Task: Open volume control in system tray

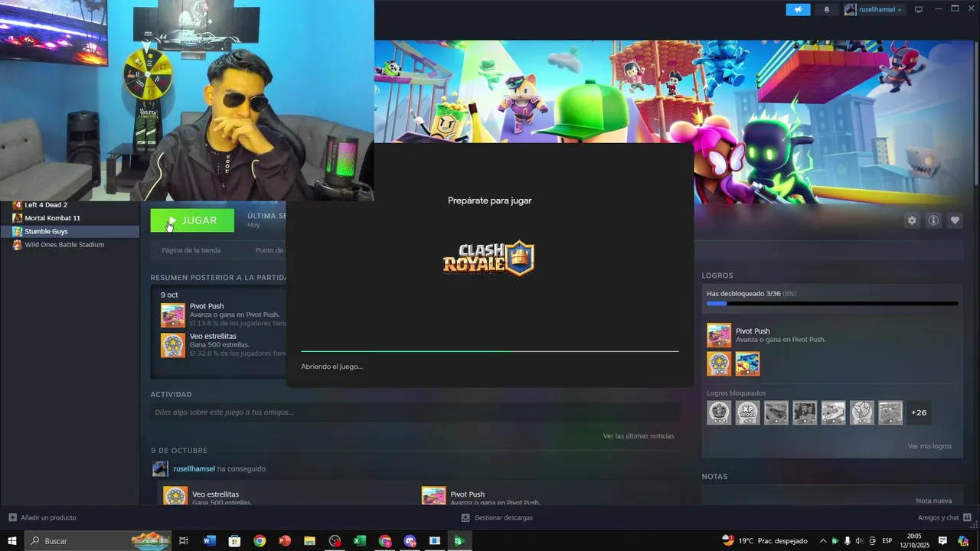Action: pos(859,541)
